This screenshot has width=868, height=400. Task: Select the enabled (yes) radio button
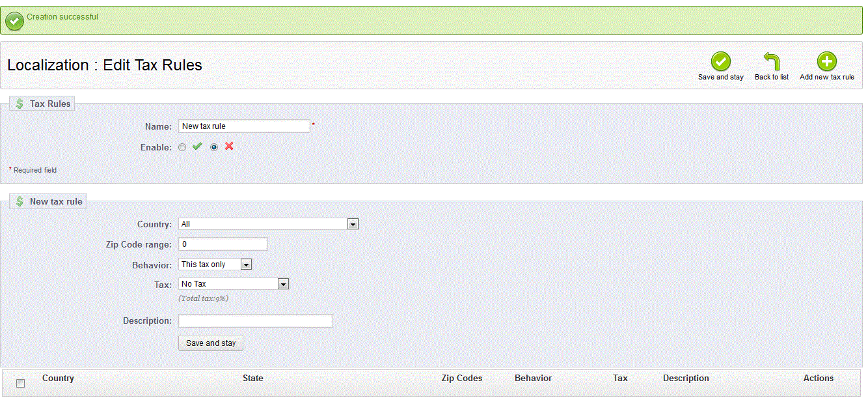coord(182,147)
